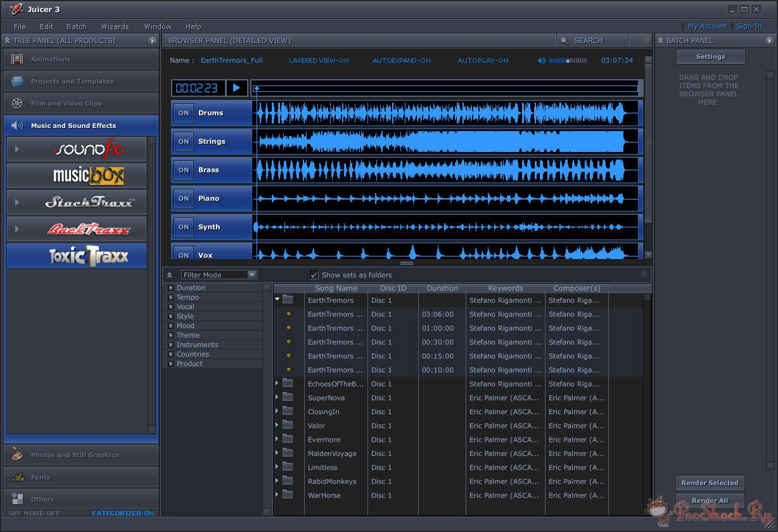This screenshot has height=532, width=778.
Task: Open the MusicBox library
Action: click(x=77, y=175)
